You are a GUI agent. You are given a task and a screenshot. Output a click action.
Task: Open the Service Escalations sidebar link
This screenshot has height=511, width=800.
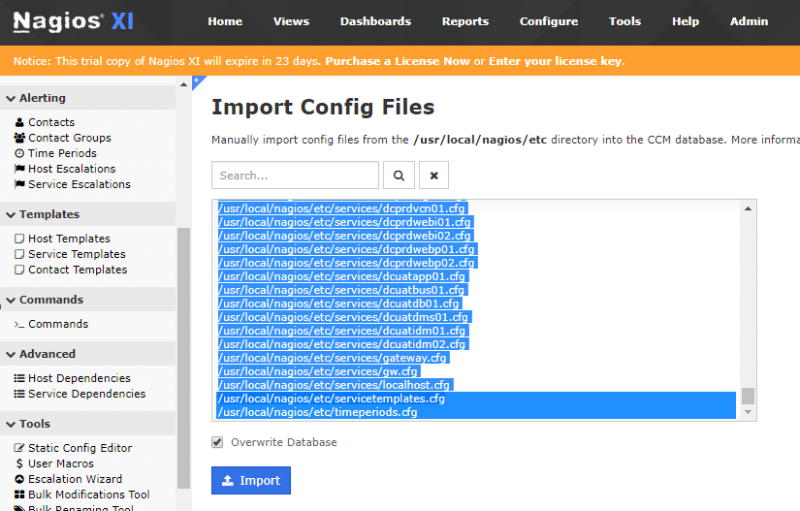click(x=80, y=184)
